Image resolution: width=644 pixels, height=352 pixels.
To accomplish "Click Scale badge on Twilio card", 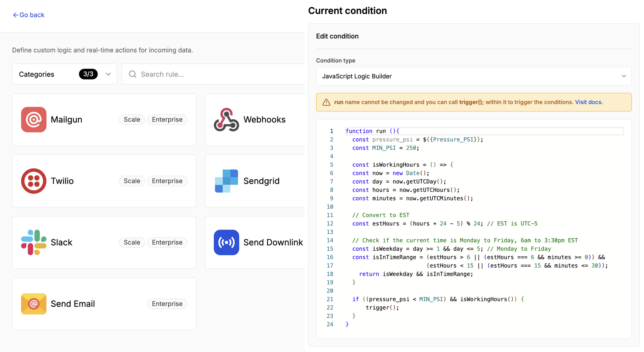I will click(132, 181).
